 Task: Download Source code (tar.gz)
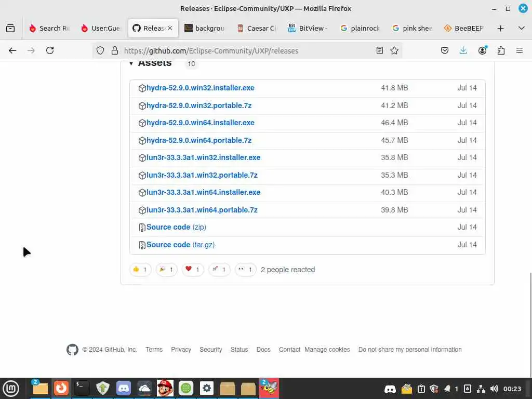coord(180,245)
